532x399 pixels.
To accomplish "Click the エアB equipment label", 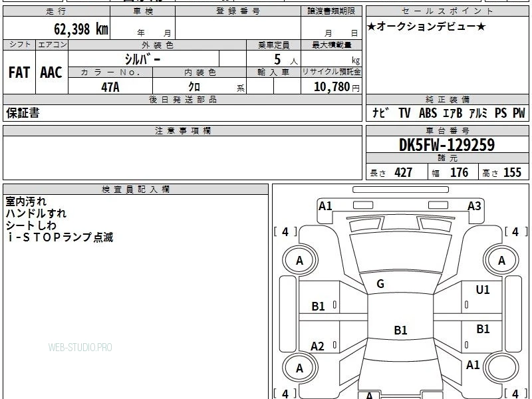I will [x=453, y=112].
